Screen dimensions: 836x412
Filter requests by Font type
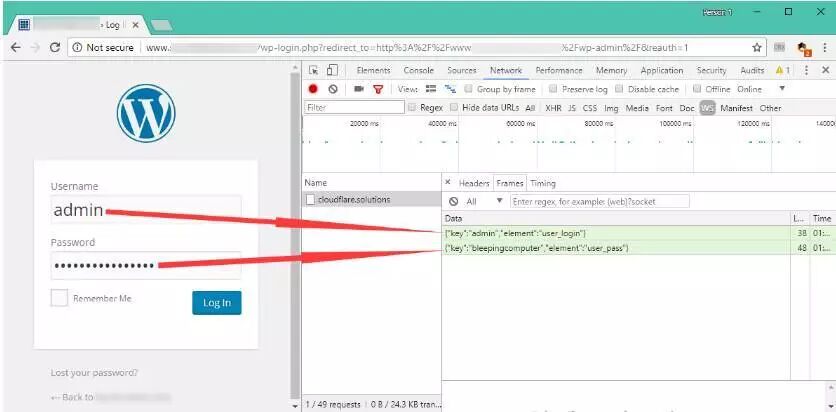click(x=664, y=108)
